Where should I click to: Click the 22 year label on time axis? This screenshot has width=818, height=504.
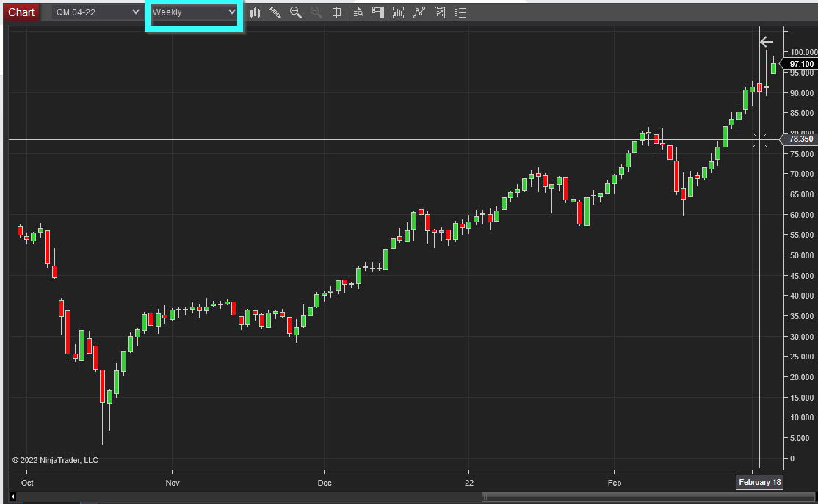(x=469, y=483)
